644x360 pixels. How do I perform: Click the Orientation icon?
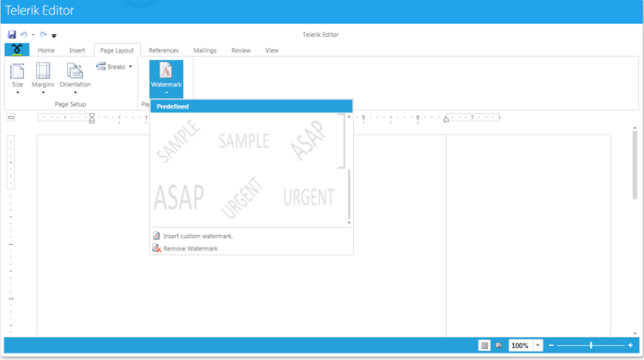[75, 71]
